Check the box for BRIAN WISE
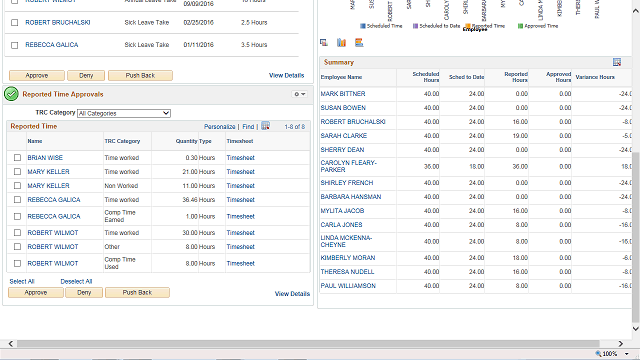 (x=17, y=158)
